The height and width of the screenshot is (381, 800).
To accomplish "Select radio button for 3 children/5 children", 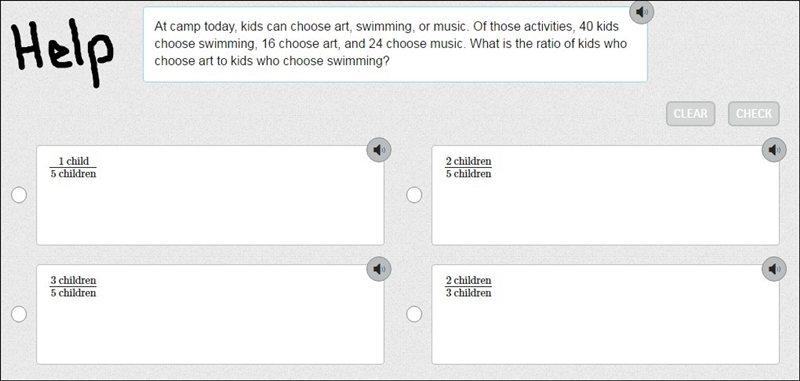I will pos(19,314).
